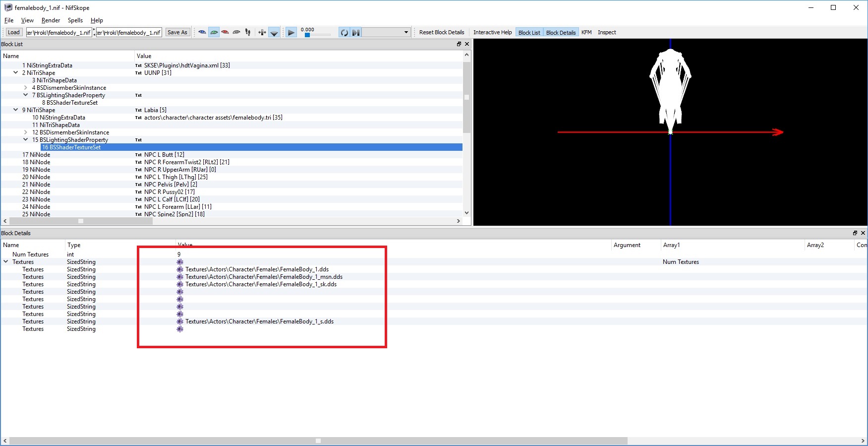Open the File menu
The image size is (868, 446).
[x=9, y=20]
